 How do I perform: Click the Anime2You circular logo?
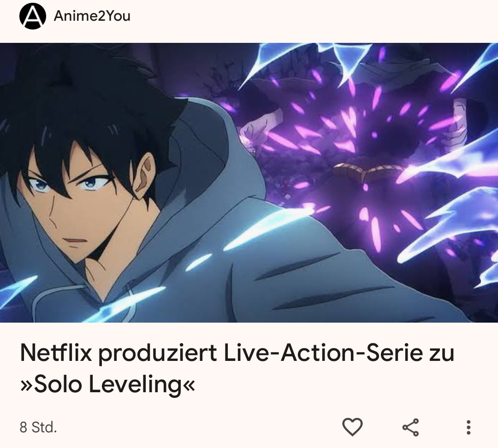(32, 16)
